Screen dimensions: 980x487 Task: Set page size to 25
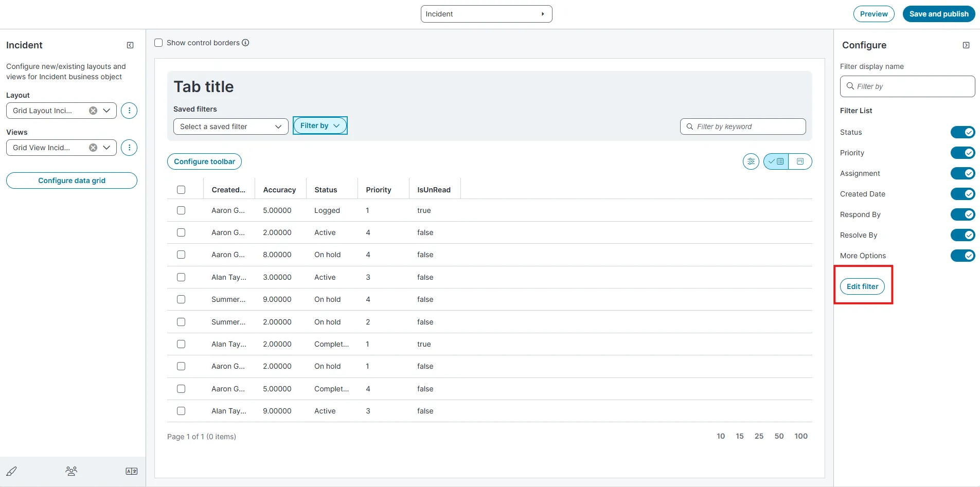click(759, 436)
